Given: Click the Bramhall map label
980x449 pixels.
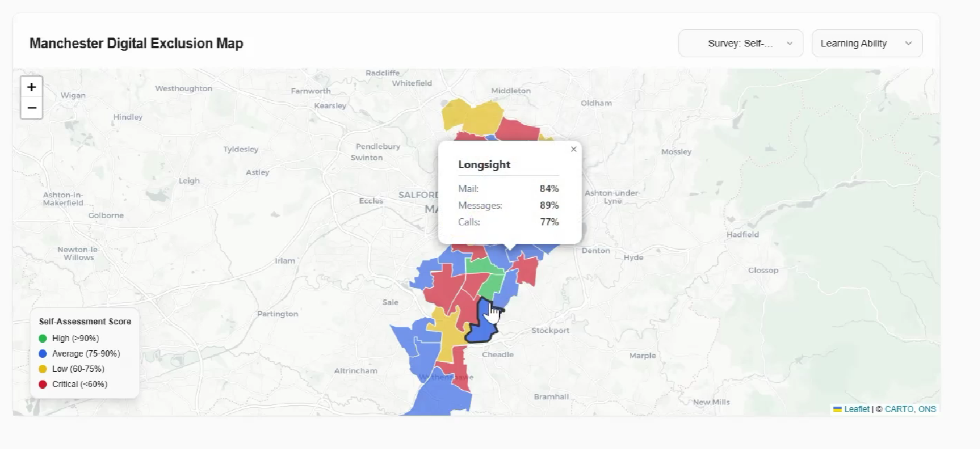Looking at the screenshot, I should pos(551,397).
